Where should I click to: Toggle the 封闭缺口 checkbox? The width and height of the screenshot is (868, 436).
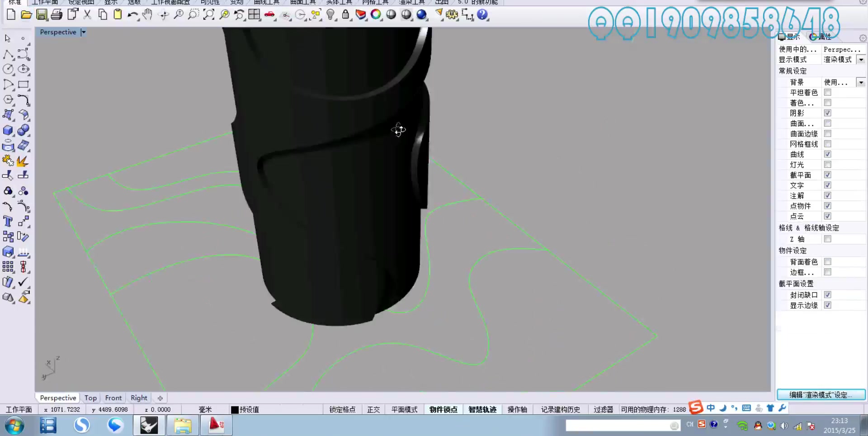(x=827, y=294)
